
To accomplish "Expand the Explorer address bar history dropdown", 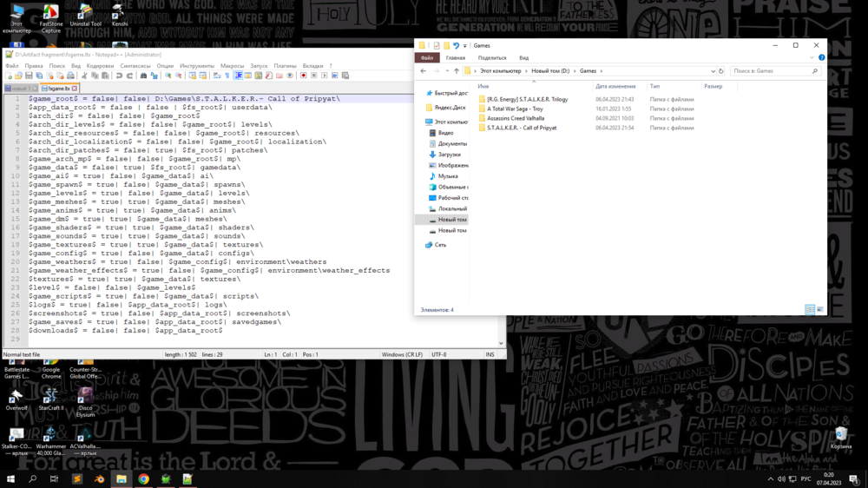I will coord(713,71).
